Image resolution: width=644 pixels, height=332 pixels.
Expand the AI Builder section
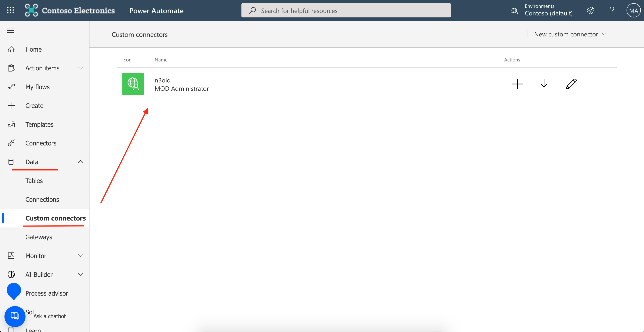click(x=80, y=274)
